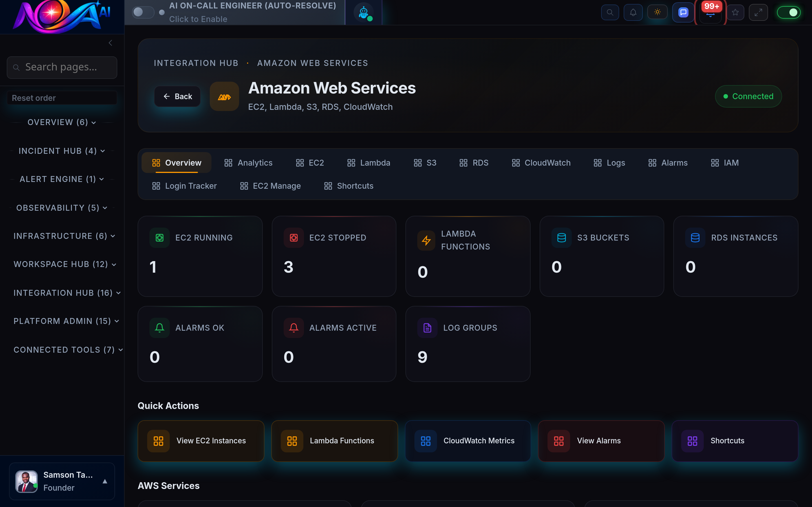Click the AI robot assistant icon
Screen dimensions: 812x507
(x=363, y=12)
